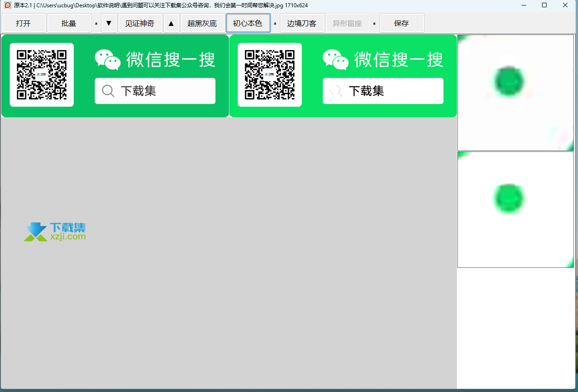Image resolution: width=578 pixels, height=392 pixels.
Task: Click the 打开 button to open an image
Action: (x=24, y=23)
